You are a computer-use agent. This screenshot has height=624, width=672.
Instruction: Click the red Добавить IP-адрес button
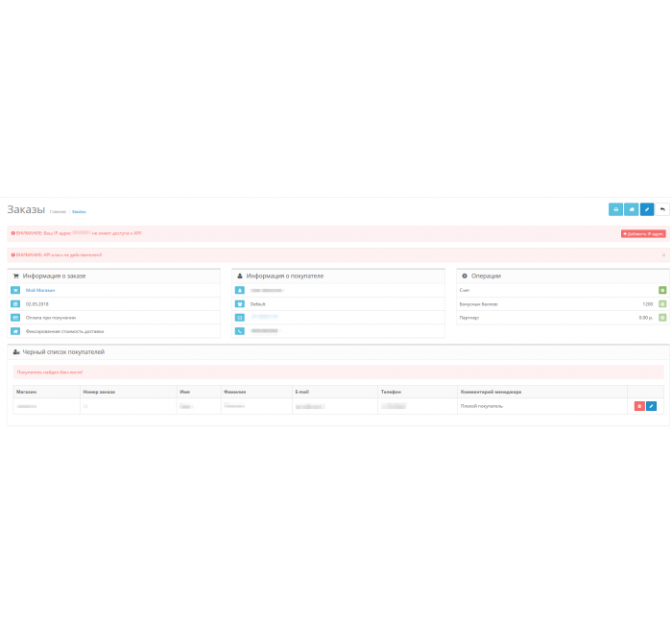[x=643, y=233]
